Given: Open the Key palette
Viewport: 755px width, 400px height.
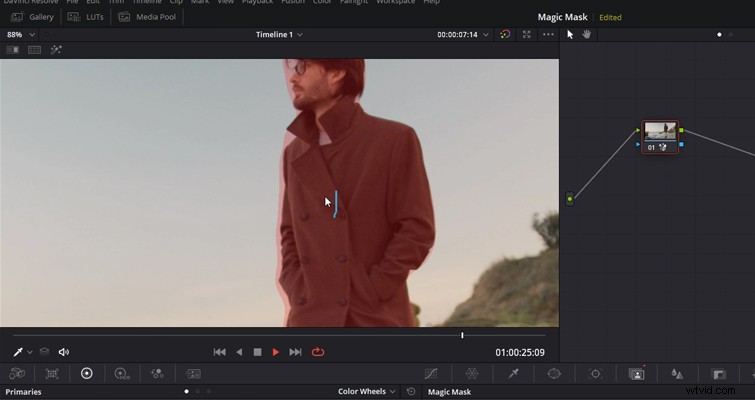Looking at the screenshot, I should pos(718,374).
